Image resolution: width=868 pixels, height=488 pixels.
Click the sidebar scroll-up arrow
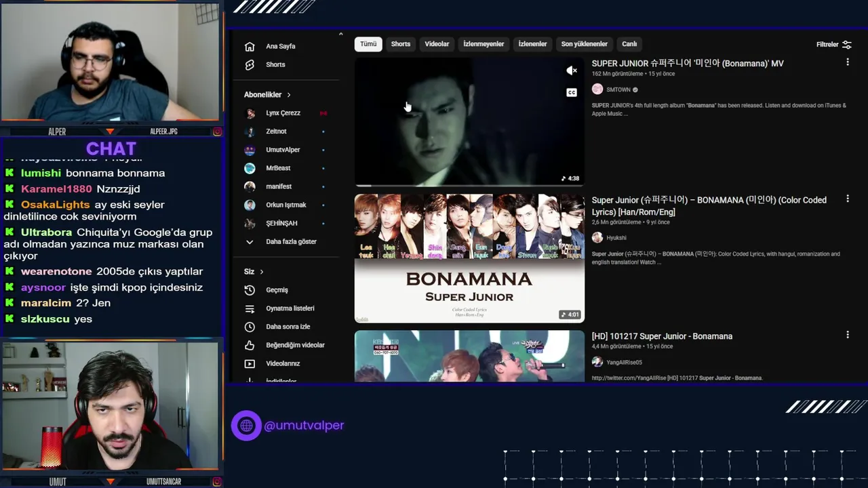[340, 34]
